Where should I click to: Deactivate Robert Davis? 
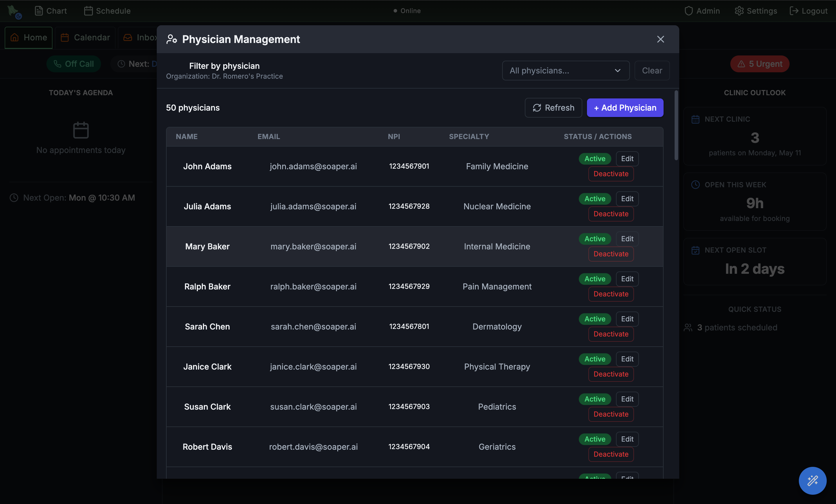coord(611,454)
